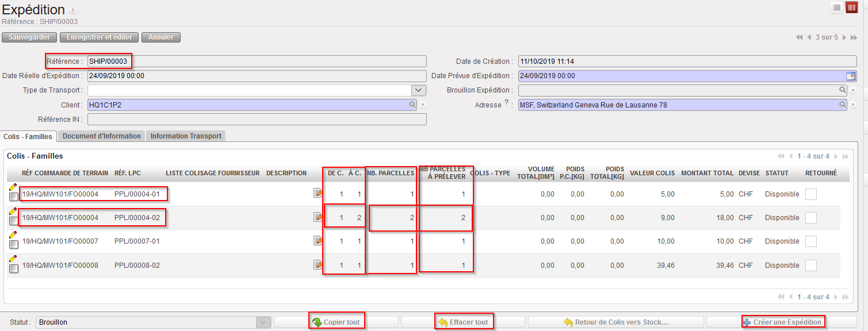Click into the Référence IN input field

pyautogui.click(x=257, y=120)
